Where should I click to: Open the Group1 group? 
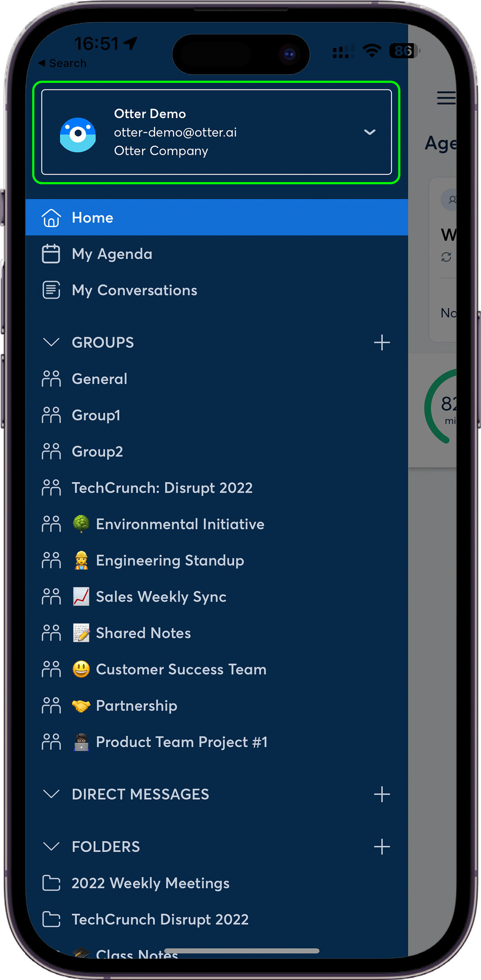217,415
